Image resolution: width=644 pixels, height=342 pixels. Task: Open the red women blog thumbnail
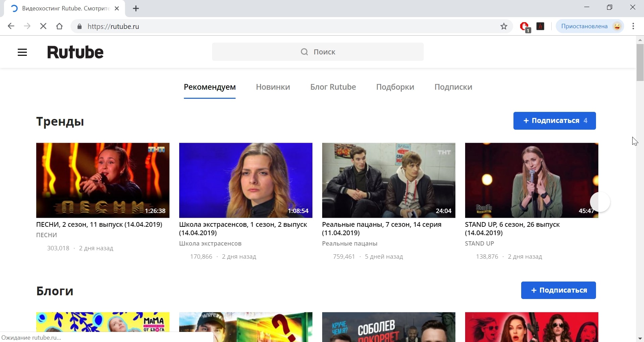532,327
